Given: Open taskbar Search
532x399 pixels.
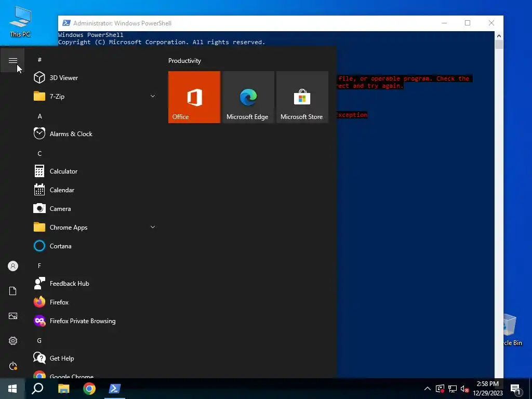Looking at the screenshot, I should (x=37, y=389).
